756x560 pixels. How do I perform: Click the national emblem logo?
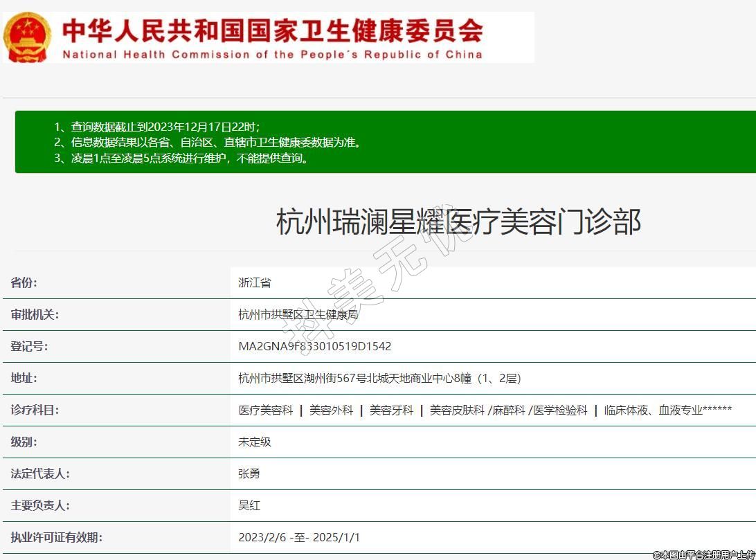[26, 37]
